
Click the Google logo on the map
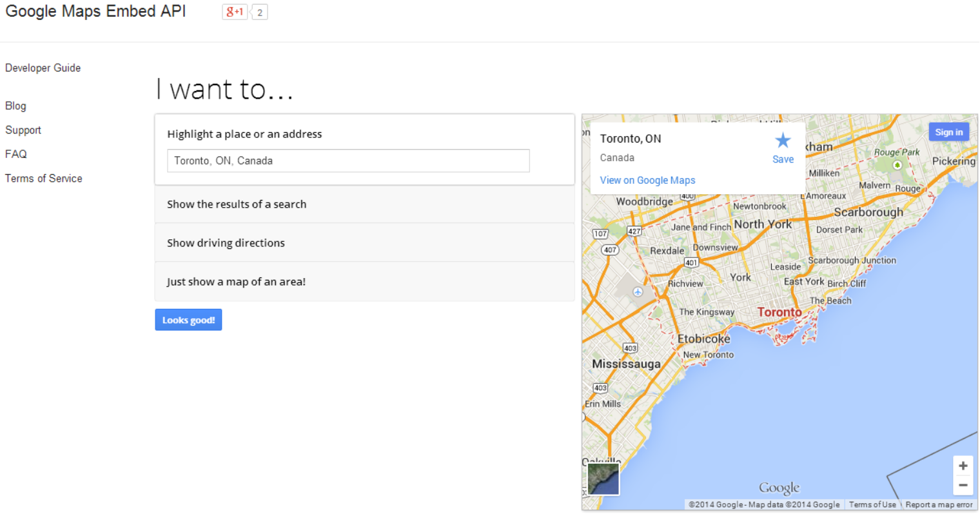pos(779,488)
